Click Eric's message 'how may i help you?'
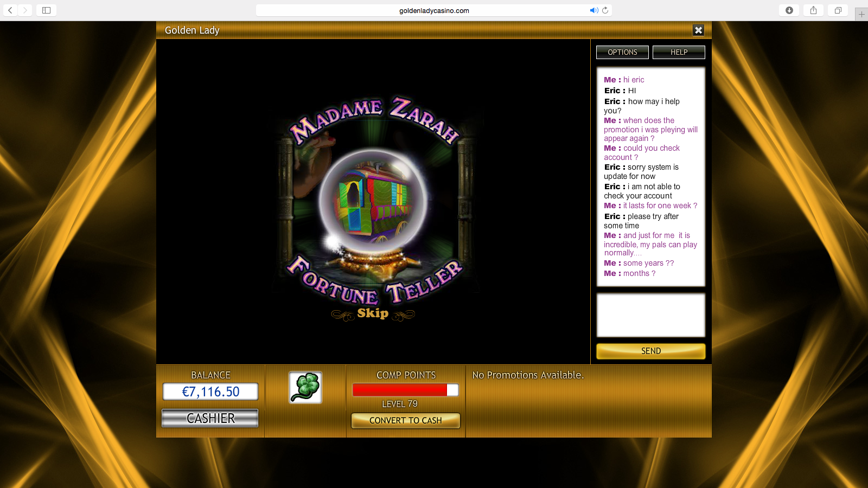This screenshot has width=868, height=488. click(642, 106)
